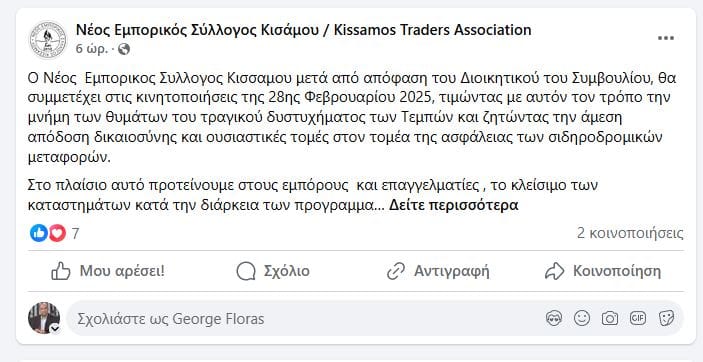Click the Σχόλιο comment button
This screenshot has height=362, width=703.
click(x=273, y=271)
